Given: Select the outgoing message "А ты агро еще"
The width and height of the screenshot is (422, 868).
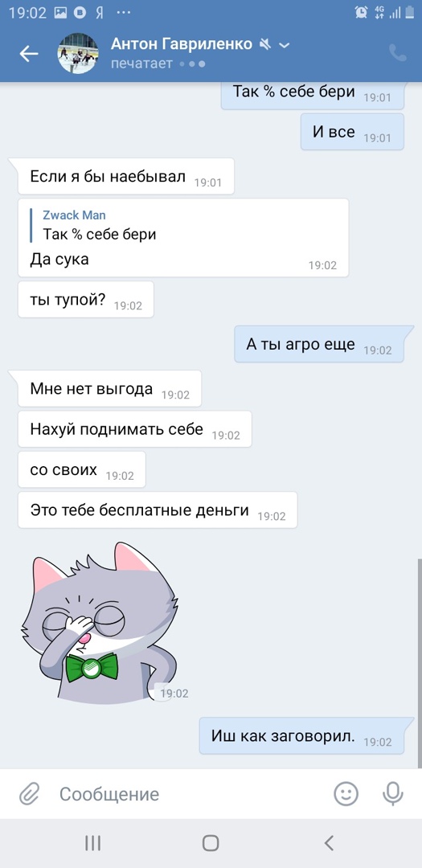Looking at the screenshot, I should tap(319, 344).
